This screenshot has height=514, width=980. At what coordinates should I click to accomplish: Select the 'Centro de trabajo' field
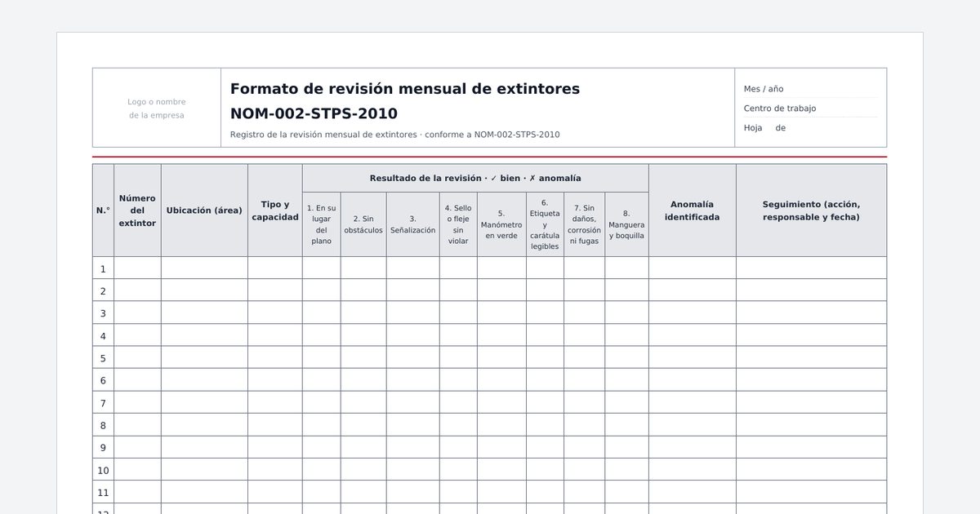[x=811, y=109]
